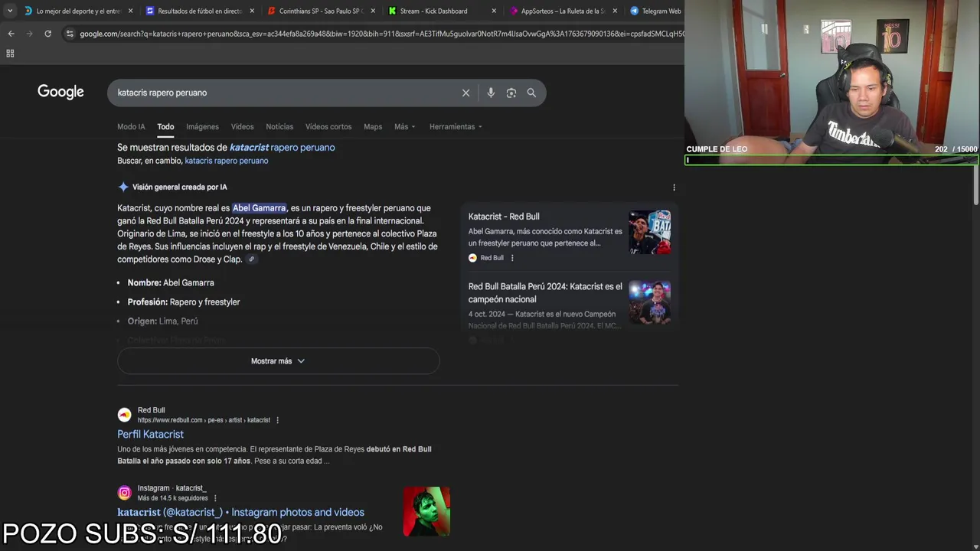Open Google Lens image search

click(x=511, y=93)
